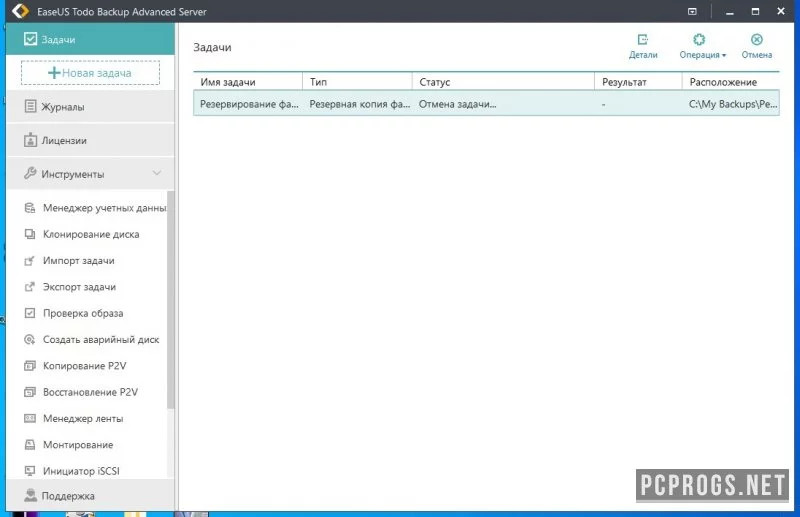Click the Экспорт задачи icon
Screen dimensions: 800x517
pyautogui.click(x=30, y=287)
